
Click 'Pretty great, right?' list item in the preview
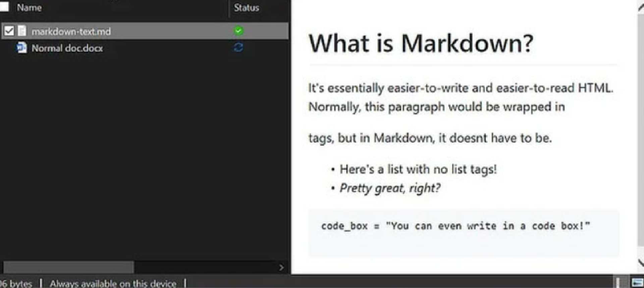coord(389,188)
